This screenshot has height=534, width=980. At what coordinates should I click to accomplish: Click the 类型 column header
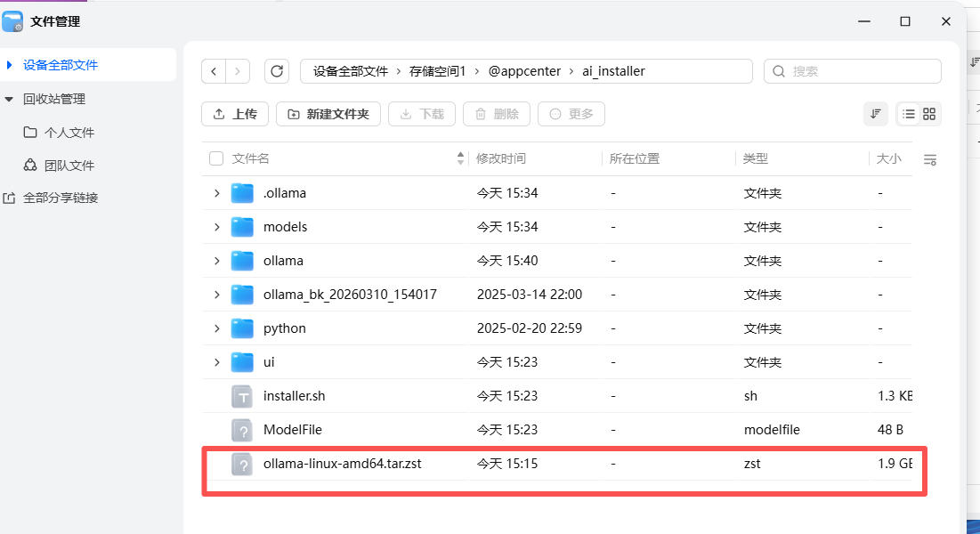[756, 158]
